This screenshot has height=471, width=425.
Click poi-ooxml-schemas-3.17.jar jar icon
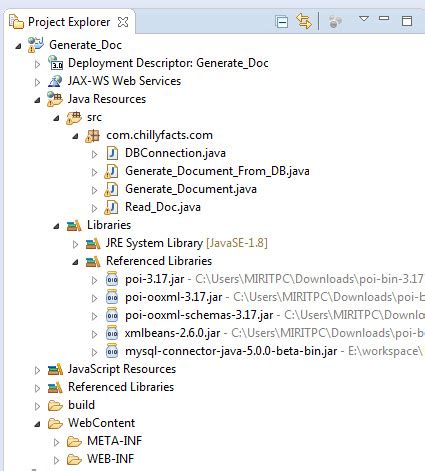tap(112, 315)
